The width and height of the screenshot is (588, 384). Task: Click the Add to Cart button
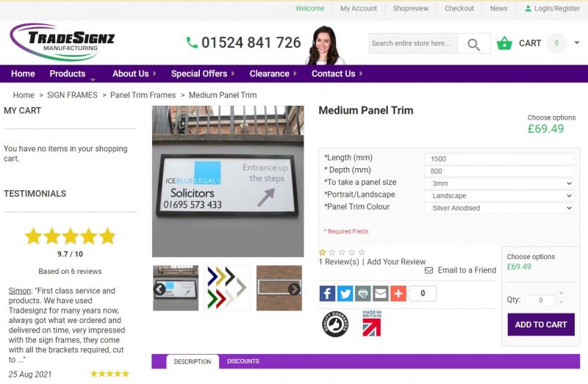coord(541,325)
